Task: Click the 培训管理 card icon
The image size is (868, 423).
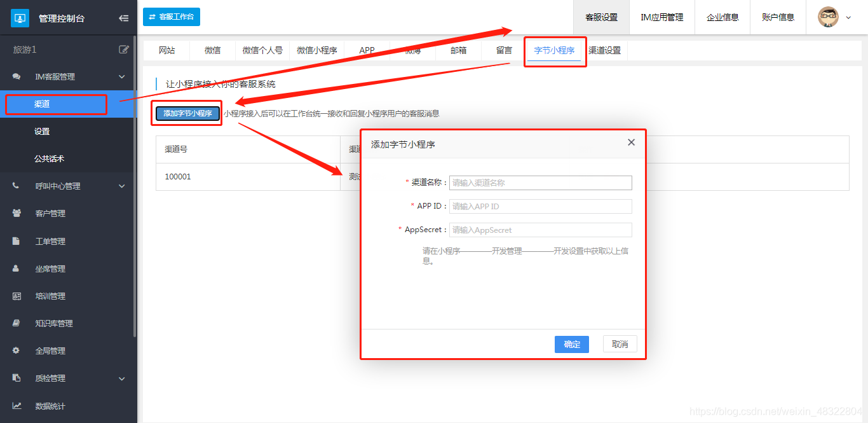Action: pos(17,296)
